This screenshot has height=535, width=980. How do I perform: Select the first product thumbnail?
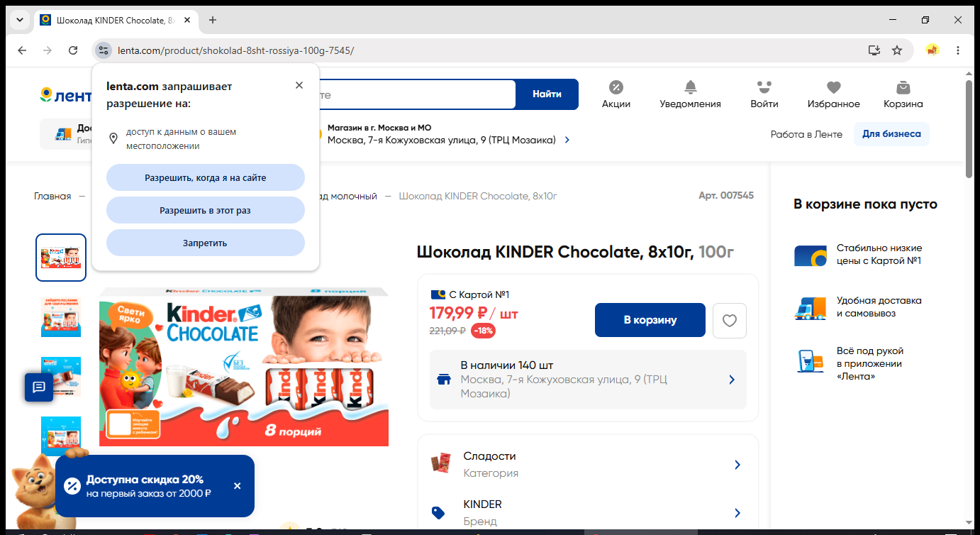[61, 258]
